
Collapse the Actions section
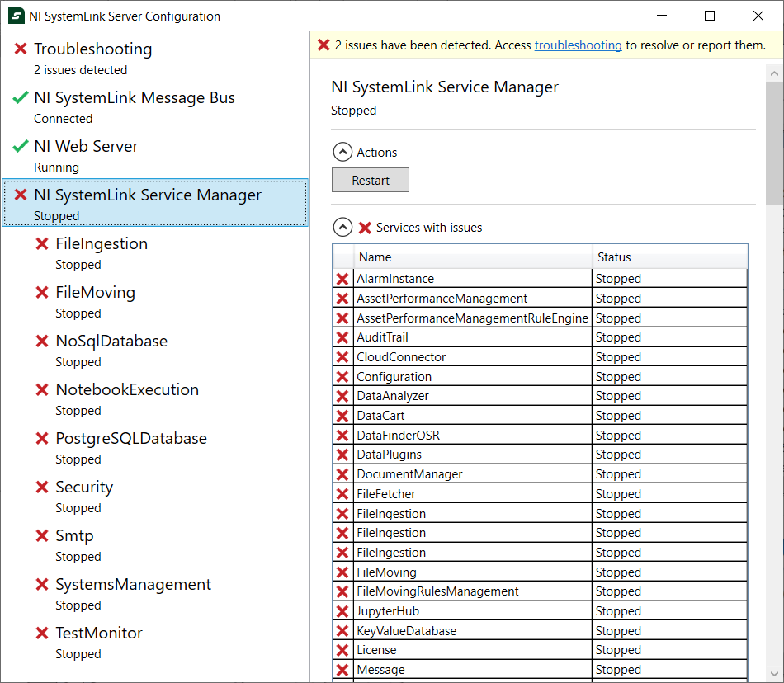click(x=342, y=152)
